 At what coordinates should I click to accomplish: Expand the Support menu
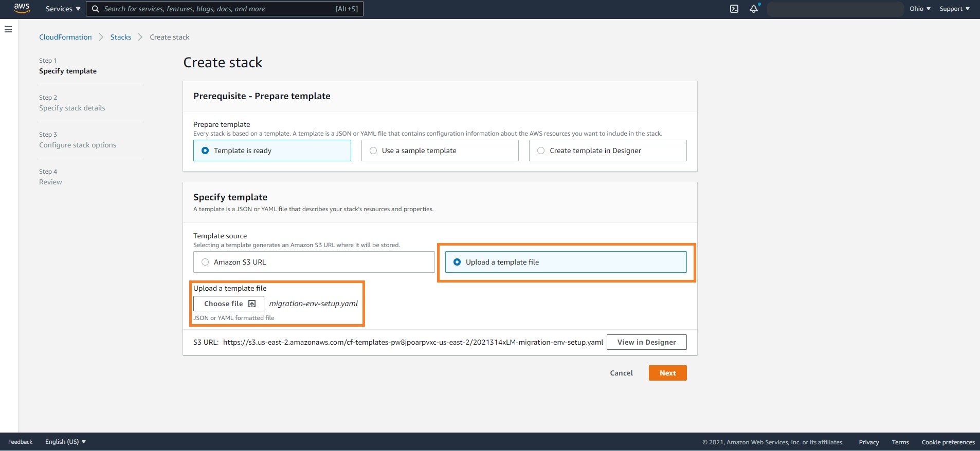pos(954,9)
